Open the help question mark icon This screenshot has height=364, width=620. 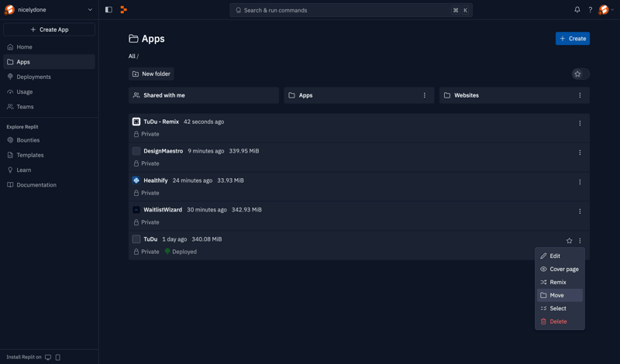(590, 9)
